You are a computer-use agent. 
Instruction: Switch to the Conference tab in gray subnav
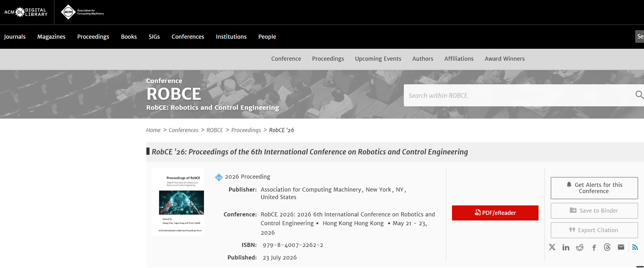pos(286,59)
